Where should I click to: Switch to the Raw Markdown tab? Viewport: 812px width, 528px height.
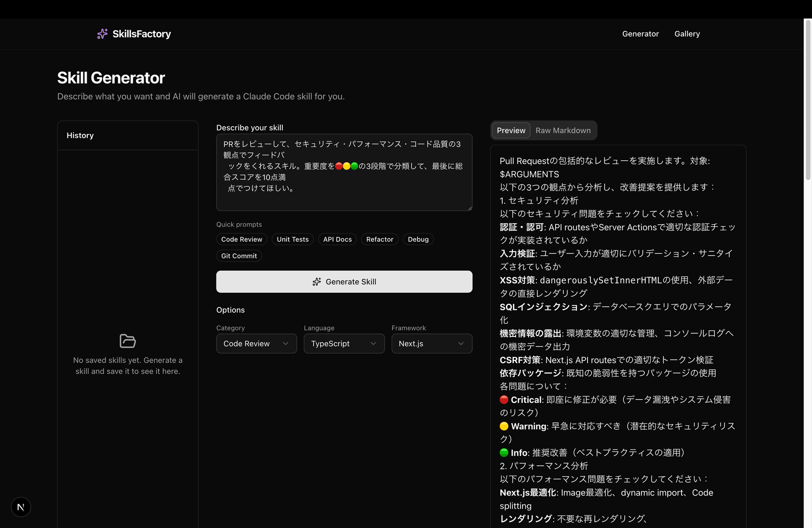pos(563,130)
